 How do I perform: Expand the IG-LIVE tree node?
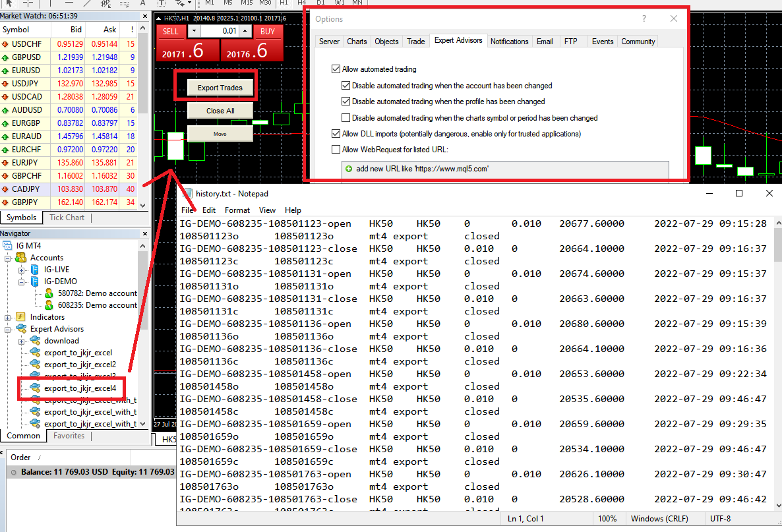pos(22,270)
